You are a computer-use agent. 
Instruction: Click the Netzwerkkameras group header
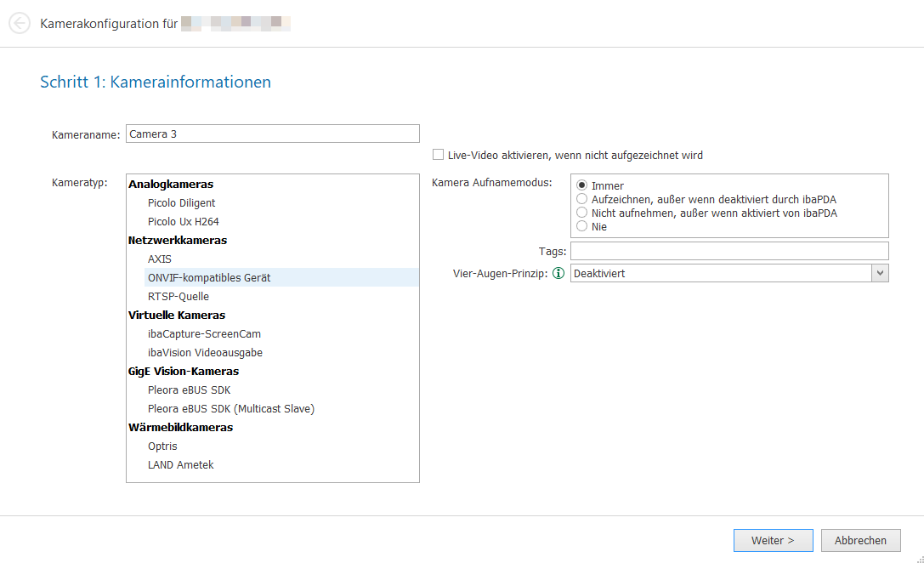point(178,240)
